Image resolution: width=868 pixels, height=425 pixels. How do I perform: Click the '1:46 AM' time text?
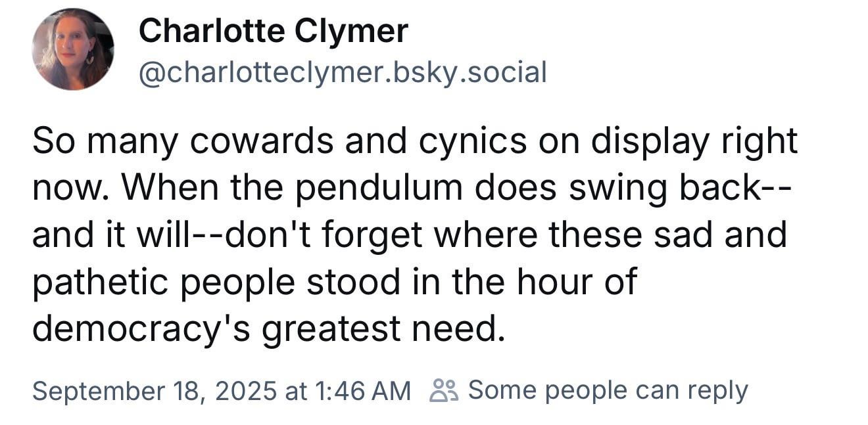pyautogui.click(x=363, y=391)
